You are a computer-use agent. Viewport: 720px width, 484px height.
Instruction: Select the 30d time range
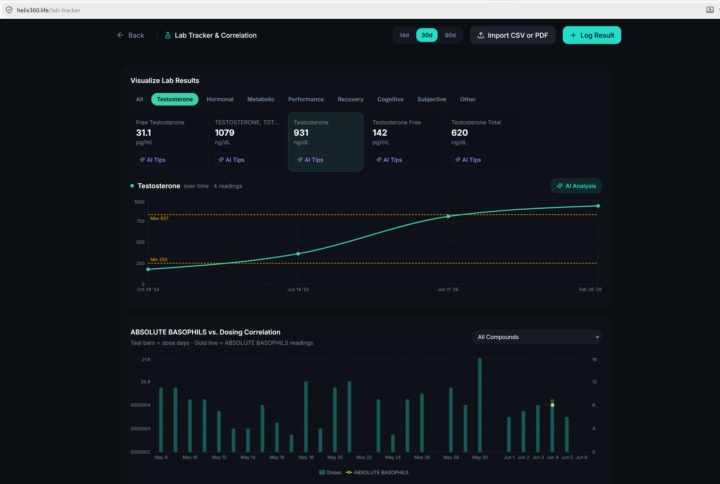[x=427, y=35]
